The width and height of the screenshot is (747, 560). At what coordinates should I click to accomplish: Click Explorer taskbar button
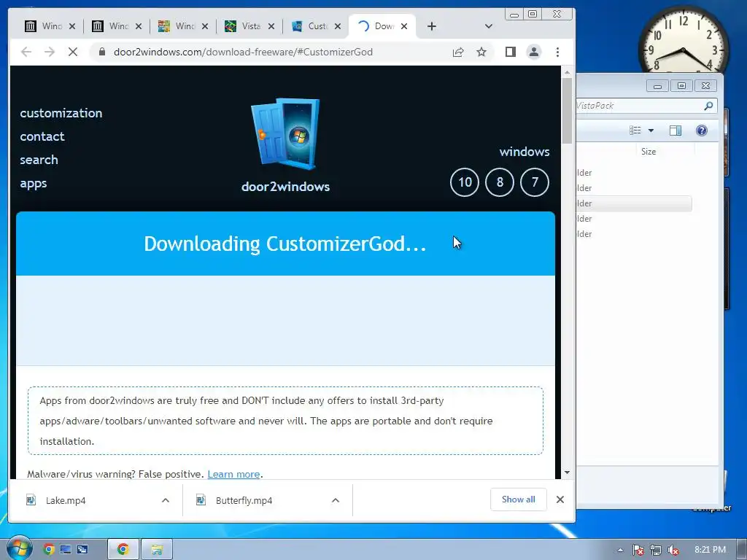[x=157, y=550]
